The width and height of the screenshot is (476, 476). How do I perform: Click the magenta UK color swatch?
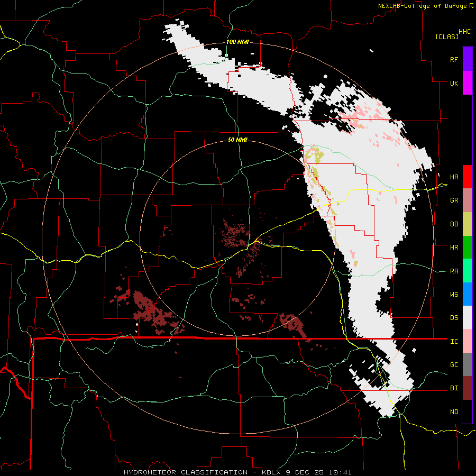(x=467, y=83)
